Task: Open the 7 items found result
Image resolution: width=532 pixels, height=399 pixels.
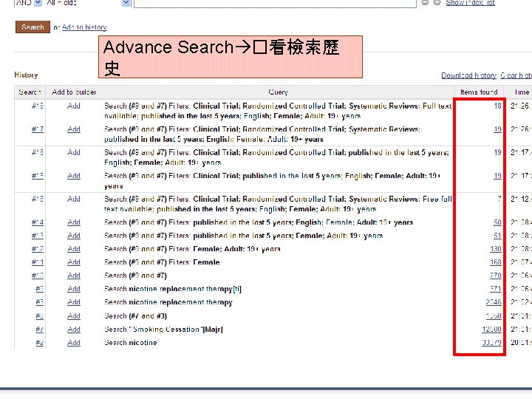Action: pos(499,199)
